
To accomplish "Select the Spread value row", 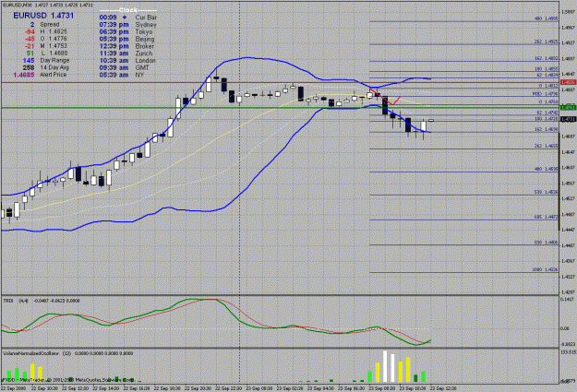I will [x=44, y=25].
